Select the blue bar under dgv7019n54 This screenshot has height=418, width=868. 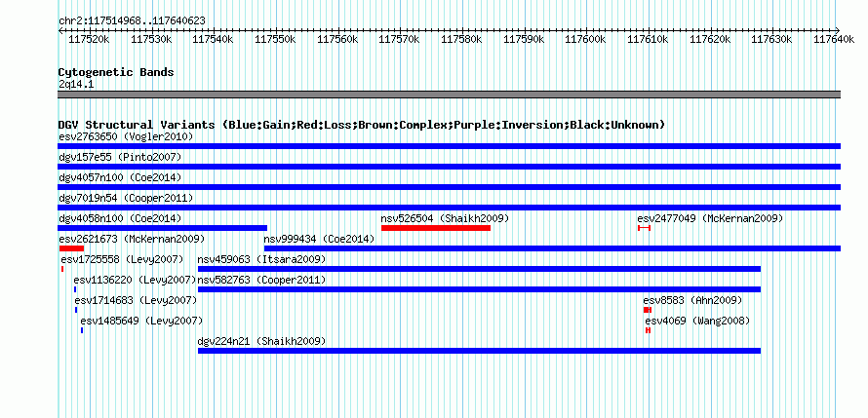coord(449,208)
